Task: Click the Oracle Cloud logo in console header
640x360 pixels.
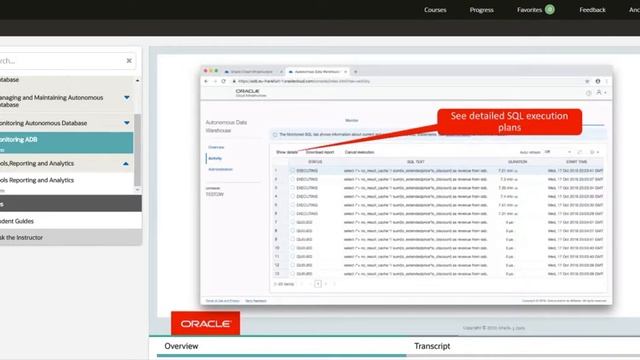Action: click(250, 93)
